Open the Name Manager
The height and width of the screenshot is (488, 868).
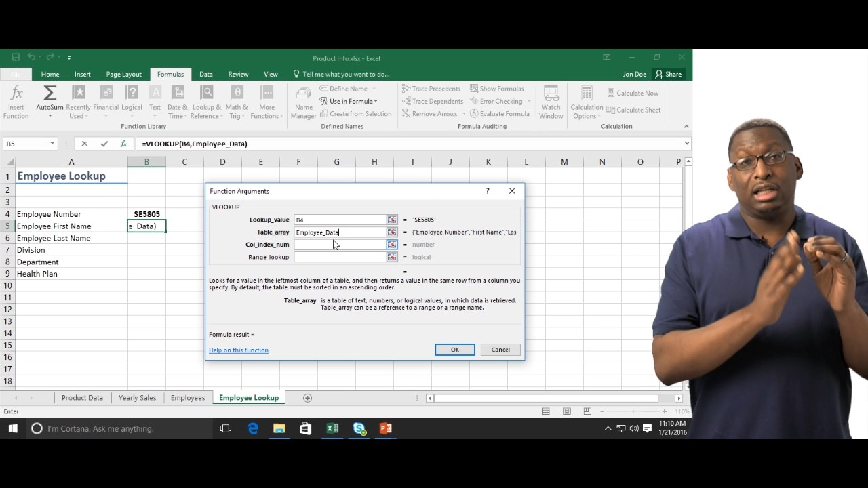304,102
